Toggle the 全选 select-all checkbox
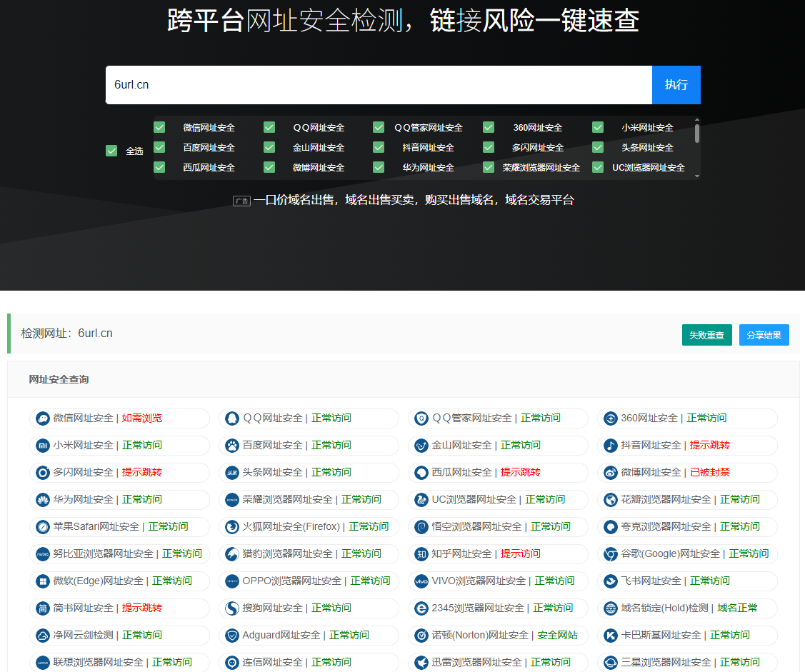The width and height of the screenshot is (805, 672). coord(111,151)
